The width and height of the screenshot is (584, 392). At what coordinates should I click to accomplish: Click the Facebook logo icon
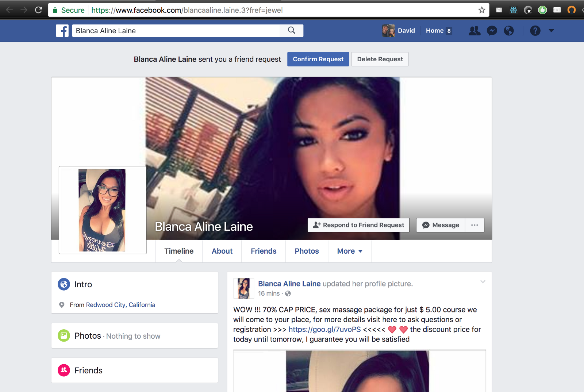[62, 31]
